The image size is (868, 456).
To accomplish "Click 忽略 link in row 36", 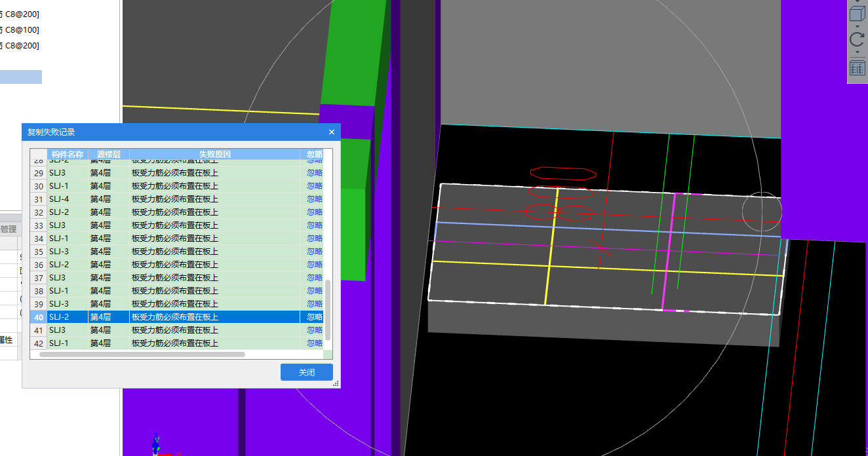I will tap(315, 265).
